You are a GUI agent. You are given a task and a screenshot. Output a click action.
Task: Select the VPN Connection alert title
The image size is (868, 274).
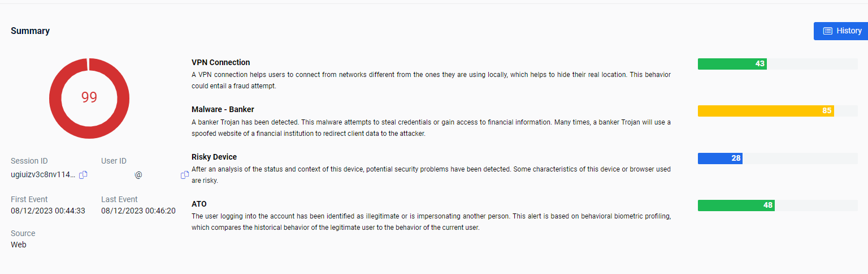tap(220, 62)
